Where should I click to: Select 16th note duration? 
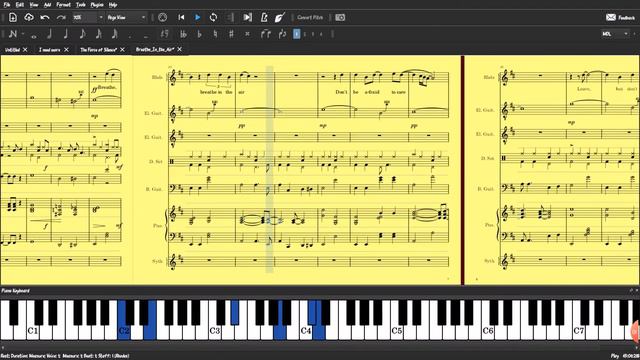coord(98,34)
